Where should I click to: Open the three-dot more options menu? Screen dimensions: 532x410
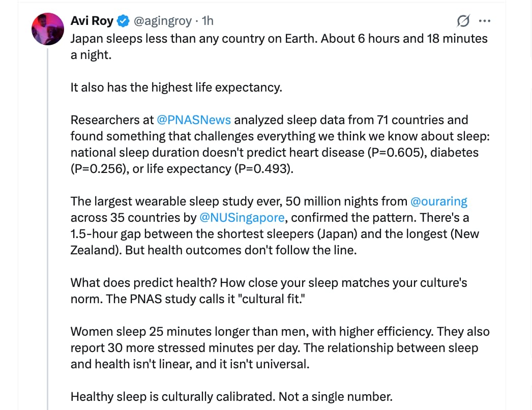click(485, 21)
